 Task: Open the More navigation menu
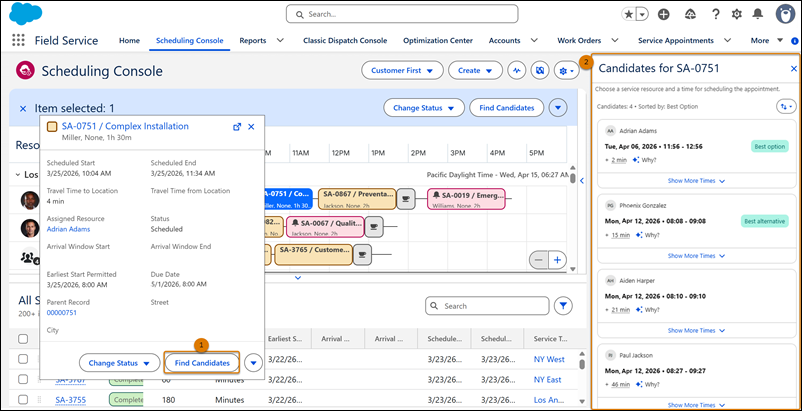pyautogui.click(x=766, y=40)
